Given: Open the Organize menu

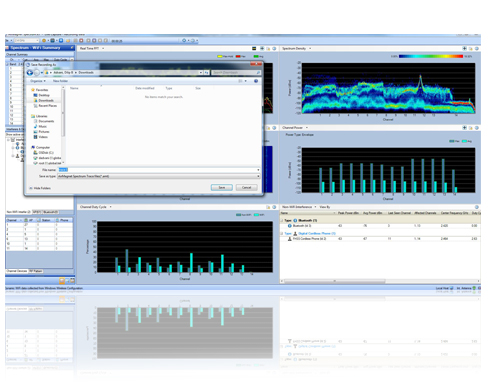Looking at the screenshot, I should 38,81.
